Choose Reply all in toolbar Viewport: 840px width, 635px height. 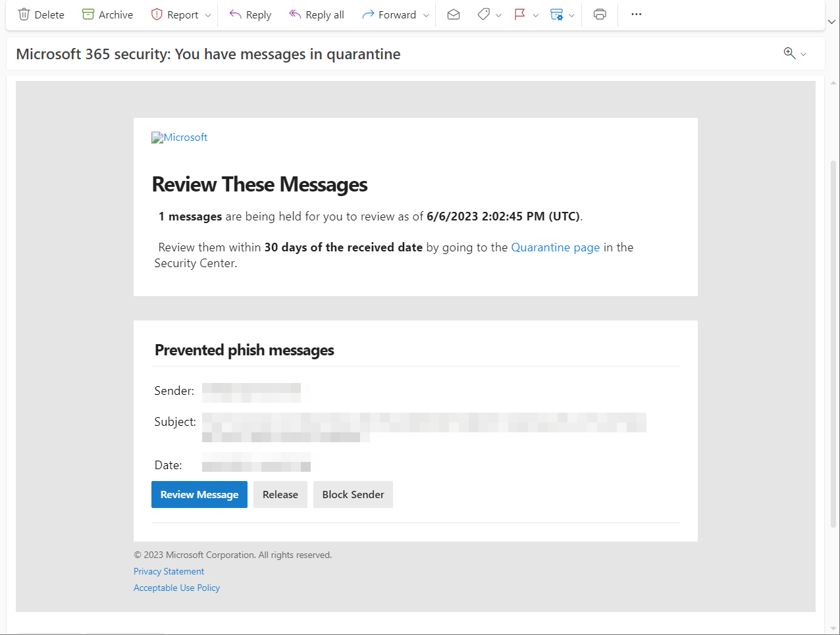click(317, 14)
